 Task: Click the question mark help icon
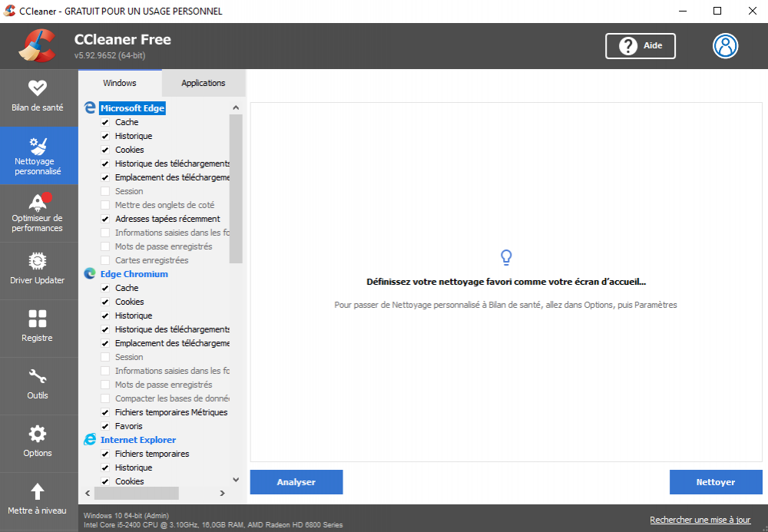pyautogui.click(x=628, y=46)
